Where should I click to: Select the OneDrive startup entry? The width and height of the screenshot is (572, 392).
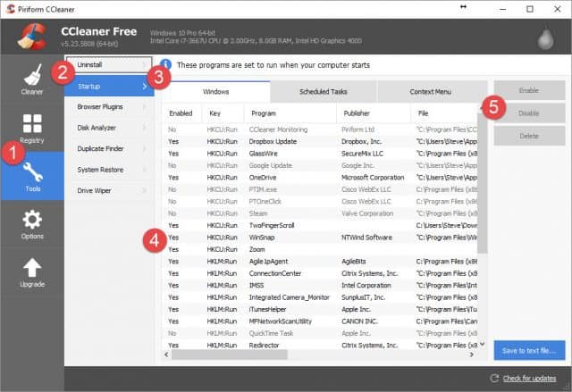click(x=320, y=178)
